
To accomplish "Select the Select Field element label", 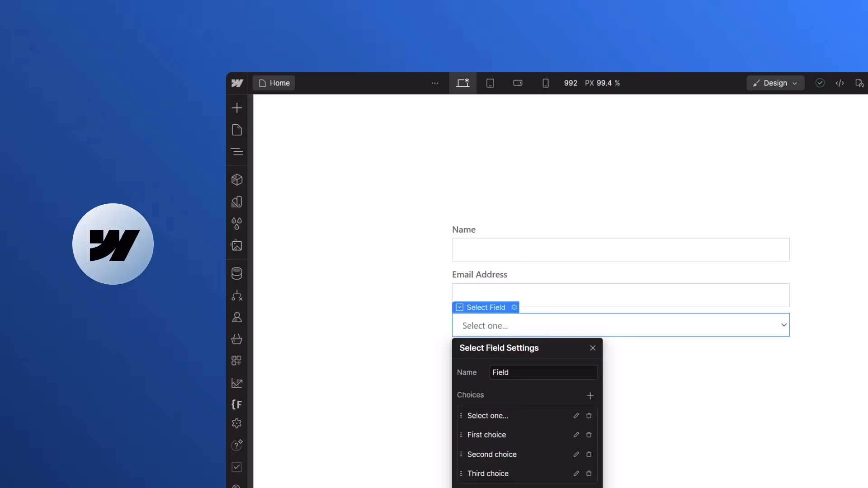I will (x=486, y=307).
